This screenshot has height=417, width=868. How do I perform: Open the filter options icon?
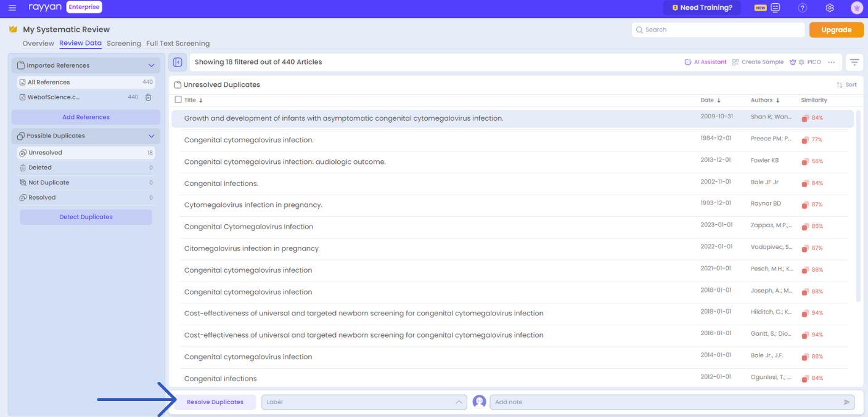(854, 62)
